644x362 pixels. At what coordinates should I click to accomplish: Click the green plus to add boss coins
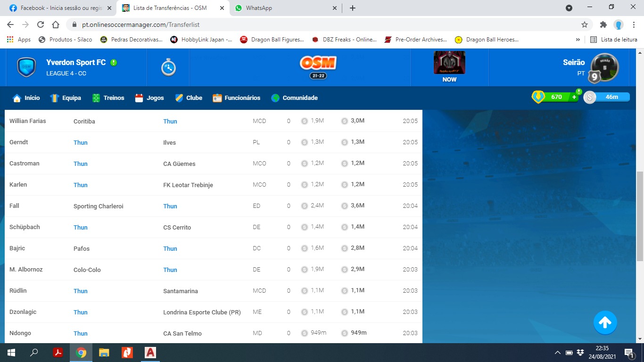click(x=574, y=97)
